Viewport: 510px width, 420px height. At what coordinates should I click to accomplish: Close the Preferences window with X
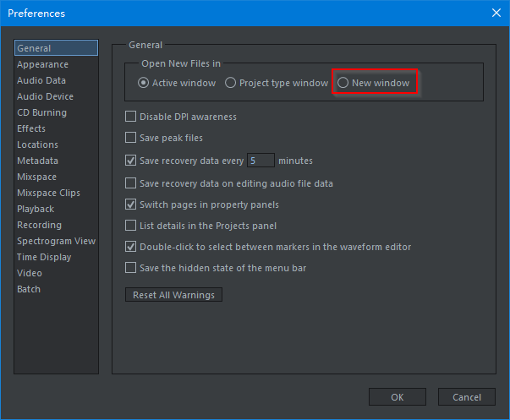[x=495, y=13]
